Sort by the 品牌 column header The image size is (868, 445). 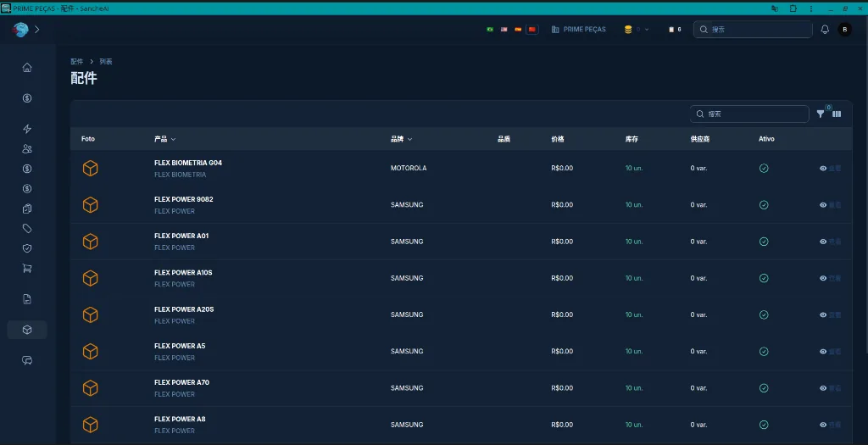401,139
